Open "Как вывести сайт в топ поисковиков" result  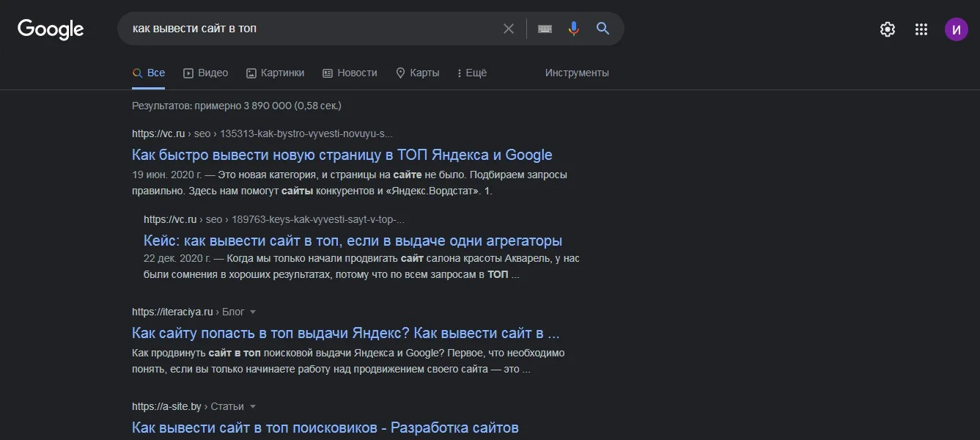click(325, 428)
